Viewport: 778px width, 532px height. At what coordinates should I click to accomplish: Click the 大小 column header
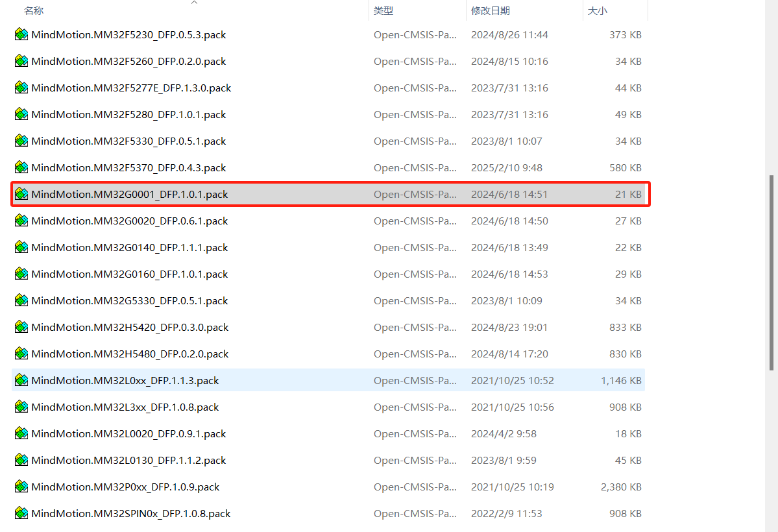click(x=598, y=10)
